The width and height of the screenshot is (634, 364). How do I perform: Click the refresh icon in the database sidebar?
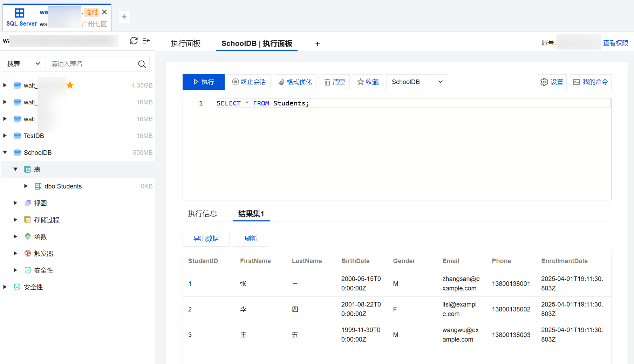[134, 41]
